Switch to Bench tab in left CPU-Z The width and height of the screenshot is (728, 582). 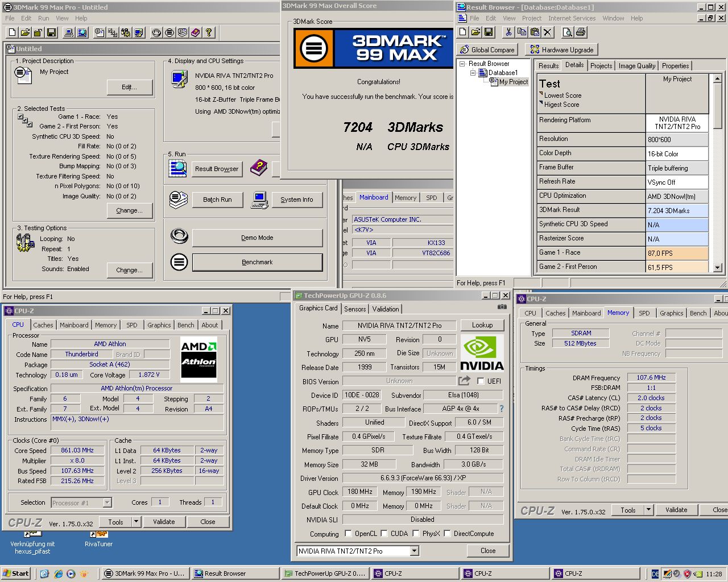click(185, 325)
